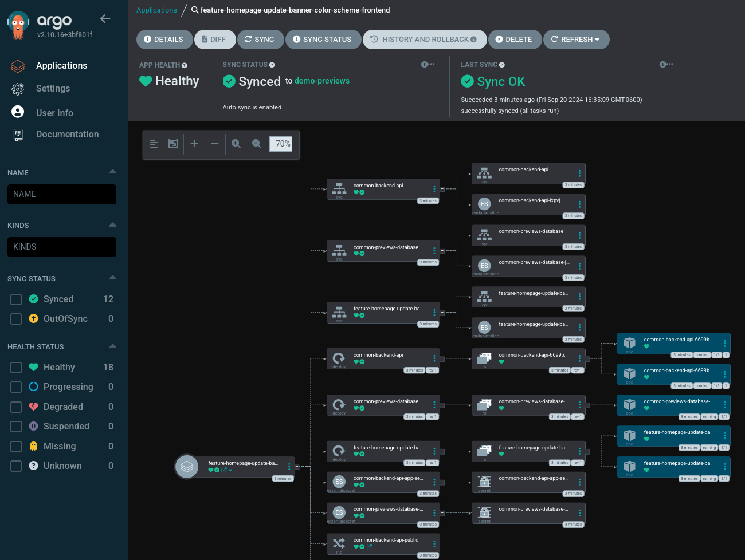Click the fit-to-frame graph layout icon
The width and height of the screenshot is (745, 560).
pyautogui.click(x=173, y=144)
